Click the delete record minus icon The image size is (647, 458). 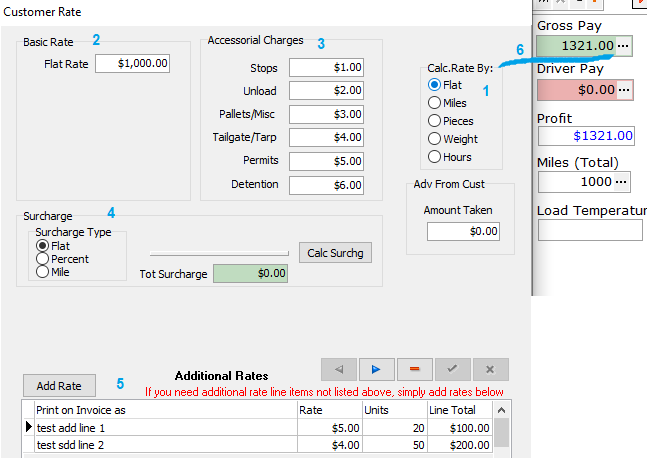[414, 367]
